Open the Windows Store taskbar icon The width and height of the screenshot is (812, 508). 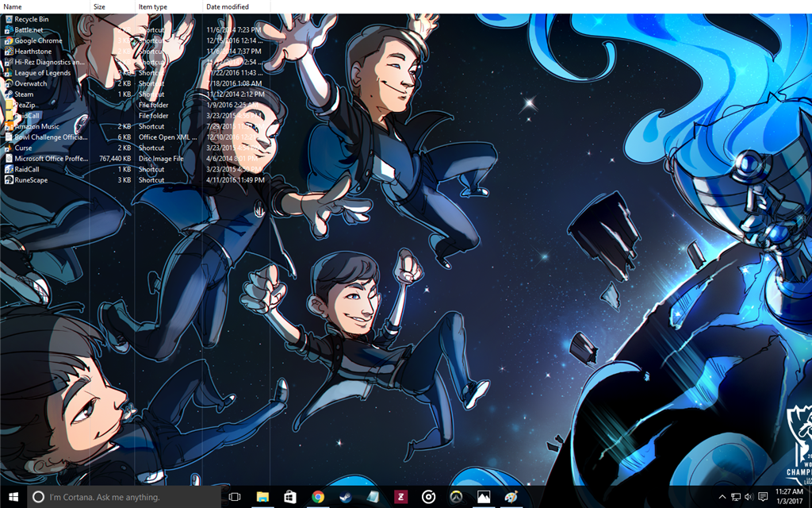point(290,497)
